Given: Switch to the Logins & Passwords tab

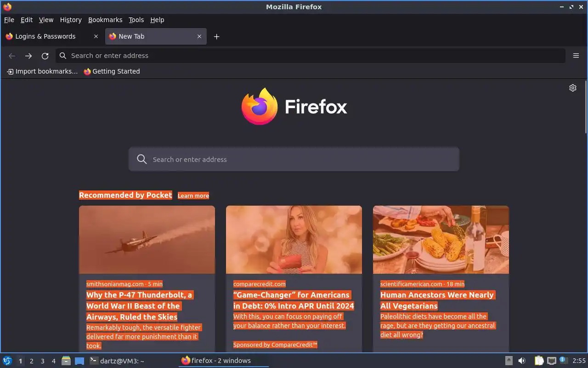Looking at the screenshot, I should click(x=52, y=36).
